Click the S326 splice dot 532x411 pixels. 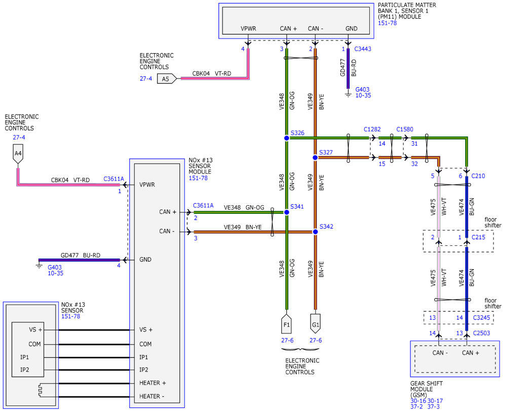click(x=287, y=138)
